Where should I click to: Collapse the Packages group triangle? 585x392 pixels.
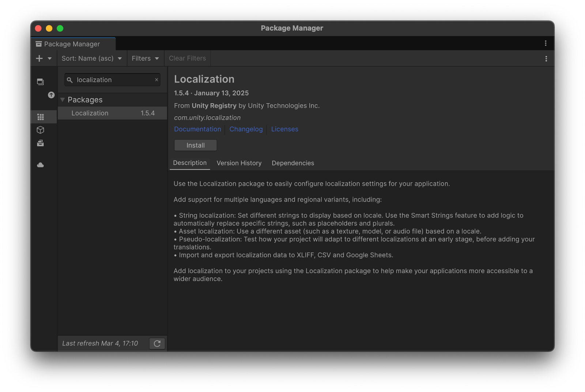pyautogui.click(x=63, y=100)
